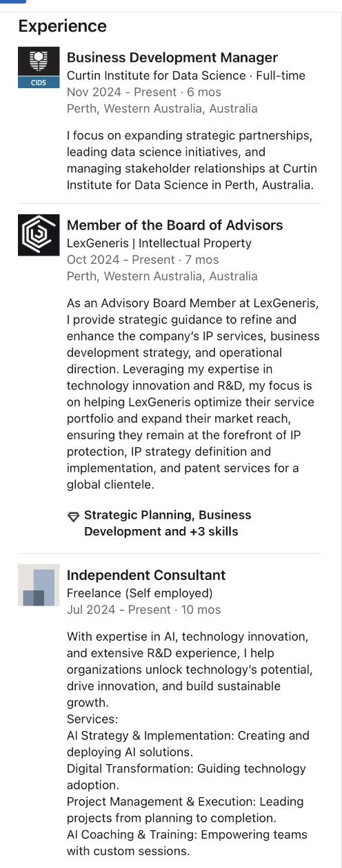The height and width of the screenshot is (868, 342).
Task: Click Curtin Institute for Data Science · Full-time
Action: 186,76
